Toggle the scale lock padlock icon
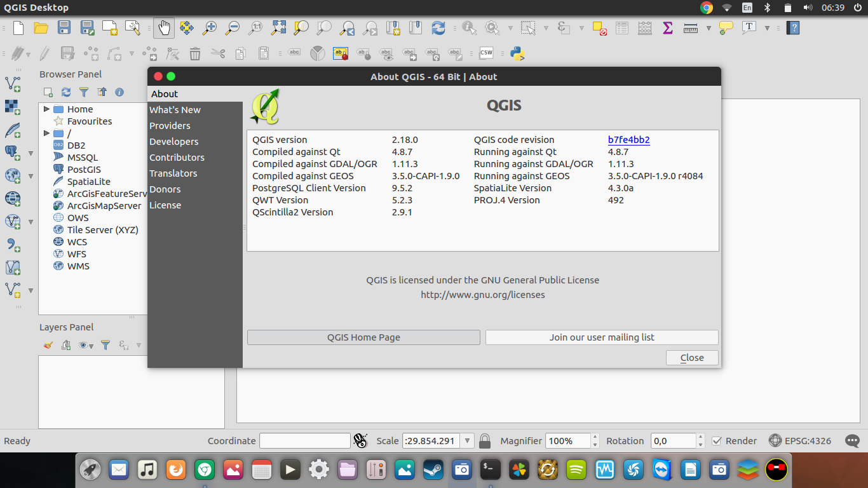Image resolution: width=868 pixels, height=488 pixels. [x=485, y=440]
